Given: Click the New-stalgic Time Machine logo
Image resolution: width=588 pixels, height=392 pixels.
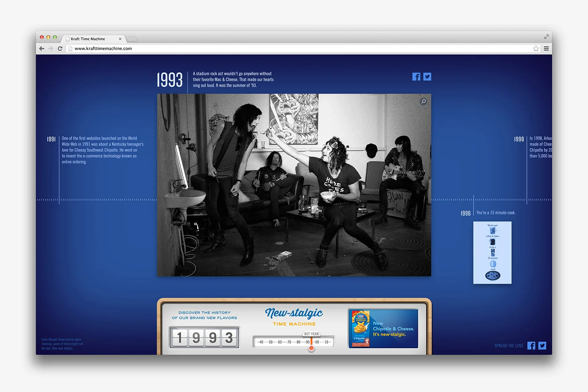Looking at the screenshot, I should (x=294, y=317).
